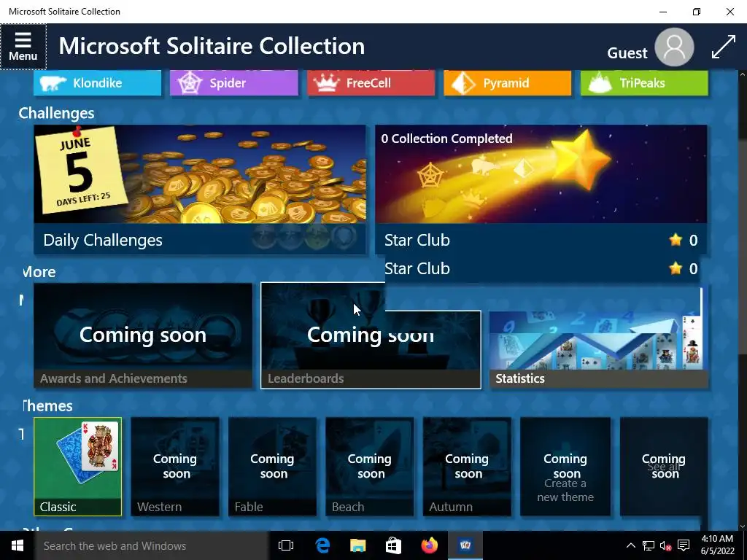Open Microsoft Store from taskbar

(x=393, y=545)
